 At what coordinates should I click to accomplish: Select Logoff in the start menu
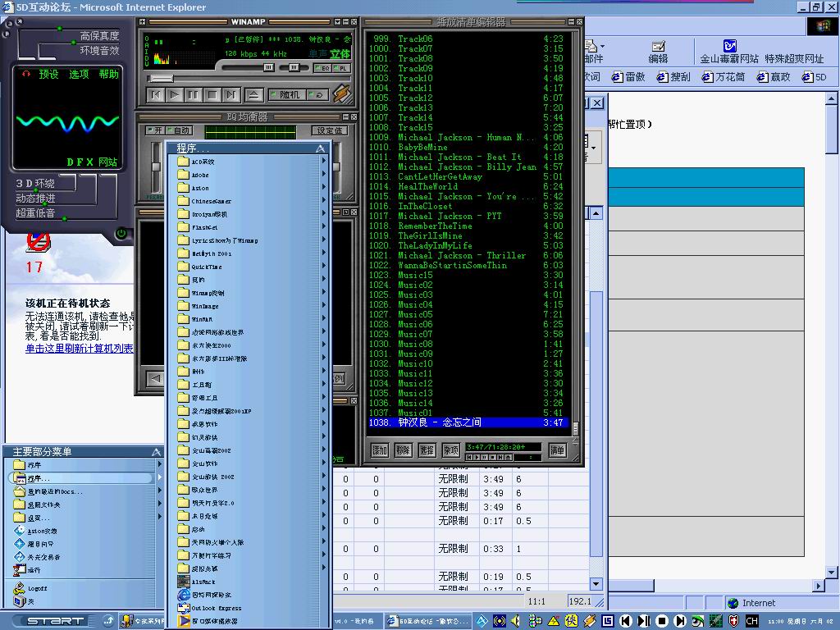point(37,588)
